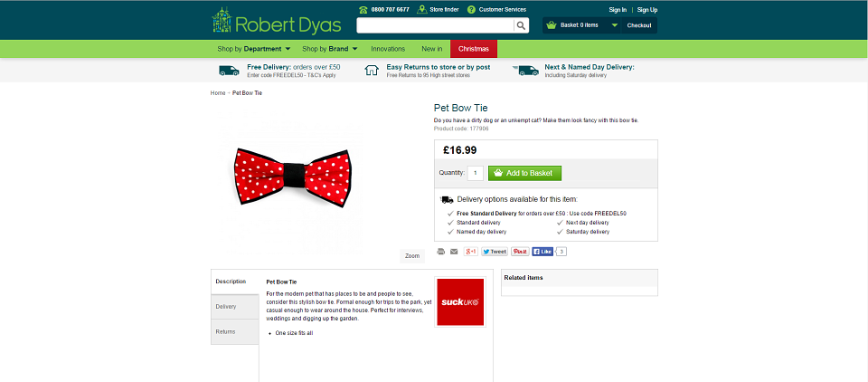The width and height of the screenshot is (868, 382).
Task: Click the Sign In link
Action: coord(618,9)
